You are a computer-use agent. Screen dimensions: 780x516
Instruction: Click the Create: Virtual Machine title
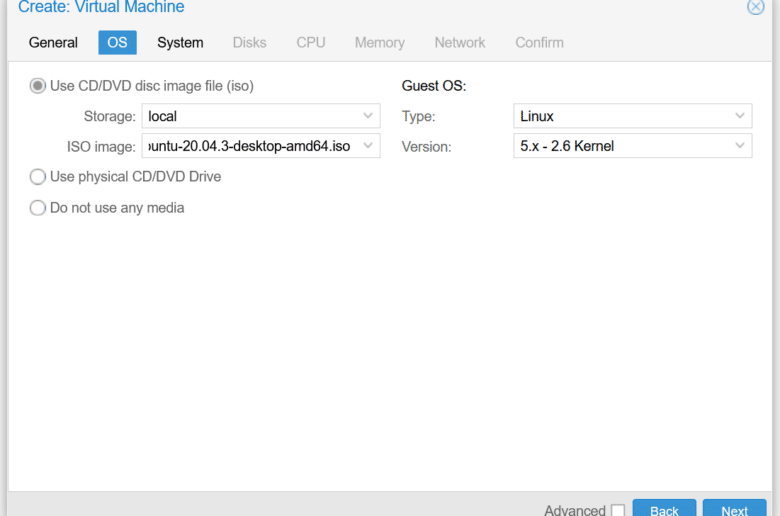tap(101, 7)
